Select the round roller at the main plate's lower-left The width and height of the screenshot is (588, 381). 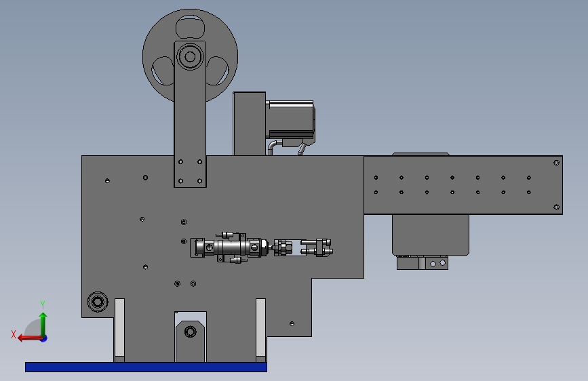98,302
